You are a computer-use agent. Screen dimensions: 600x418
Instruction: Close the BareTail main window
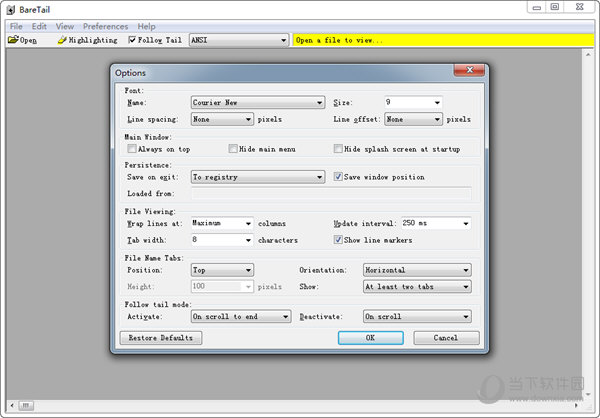point(579,7)
